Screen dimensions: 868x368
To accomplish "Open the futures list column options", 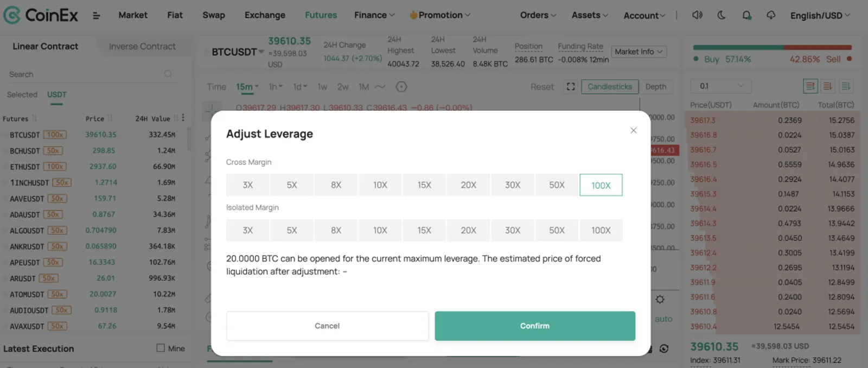I will pyautogui.click(x=183, y=118).
